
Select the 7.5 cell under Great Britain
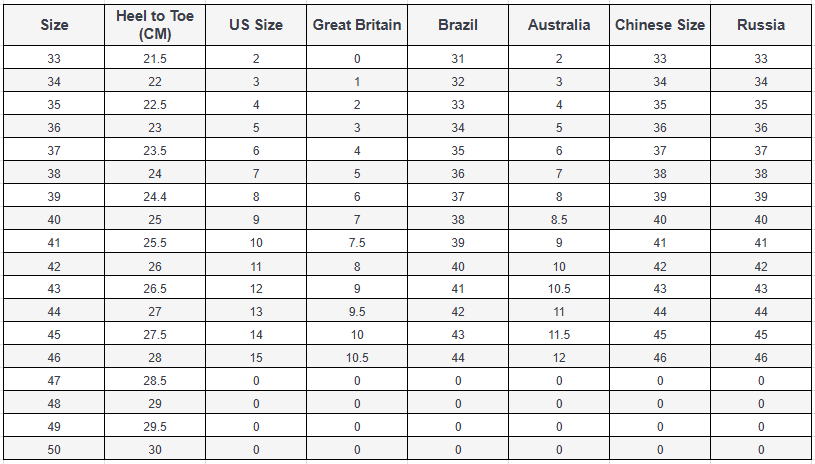(x=357, y=243)
